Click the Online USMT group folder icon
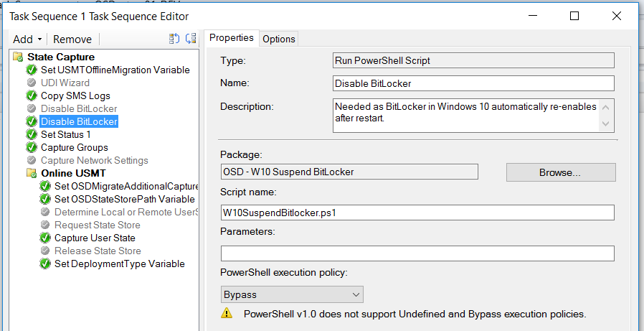644x331 pixels. [x=32, y=173]
